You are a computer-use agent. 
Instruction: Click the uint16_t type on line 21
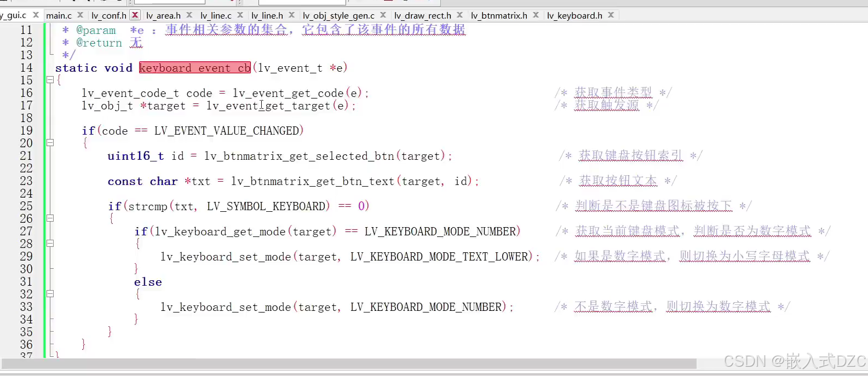[136, 156]
